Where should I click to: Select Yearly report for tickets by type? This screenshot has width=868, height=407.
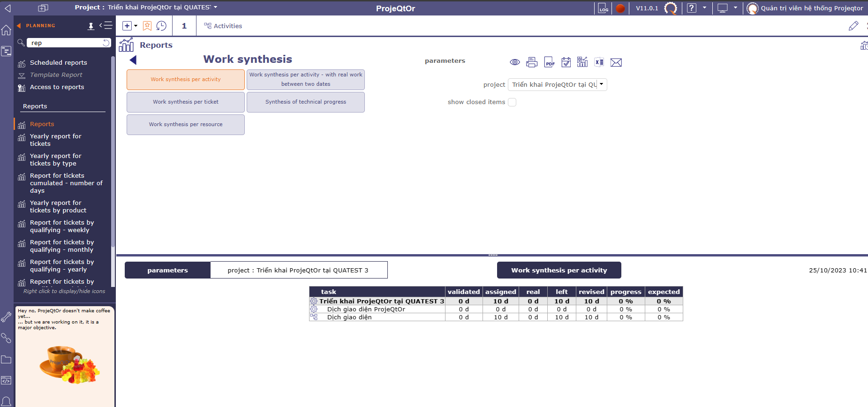(x=55, y=159)
